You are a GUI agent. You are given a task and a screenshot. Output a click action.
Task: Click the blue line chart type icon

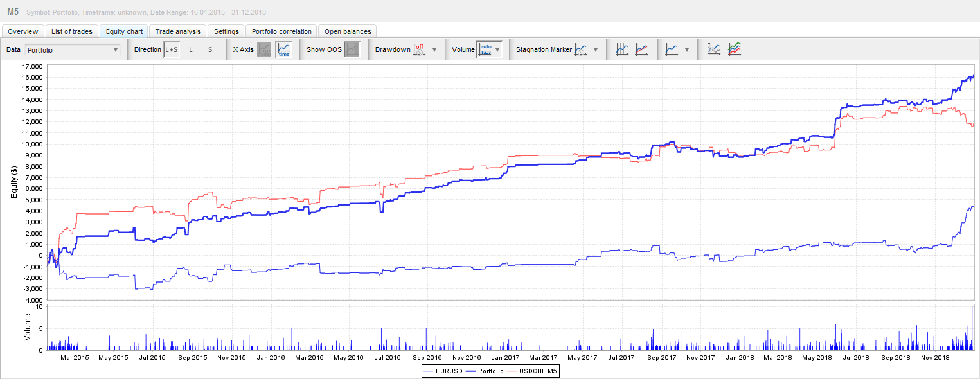(672, 49)
